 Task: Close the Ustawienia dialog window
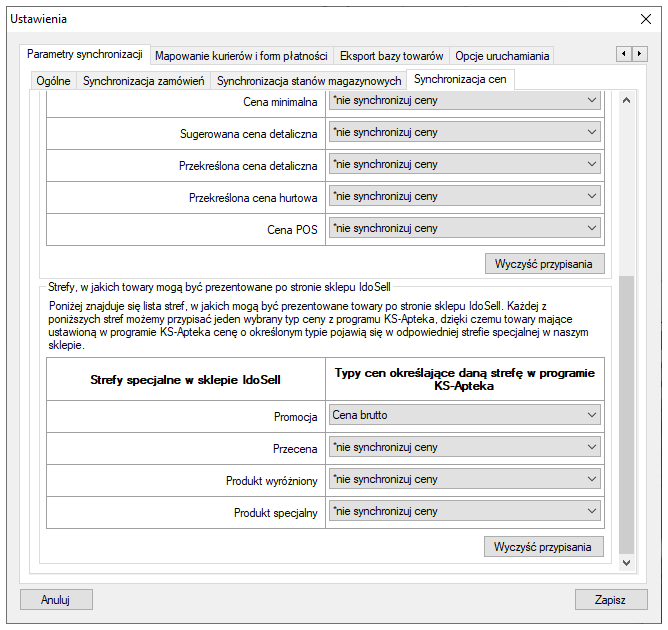pos(644,18)
